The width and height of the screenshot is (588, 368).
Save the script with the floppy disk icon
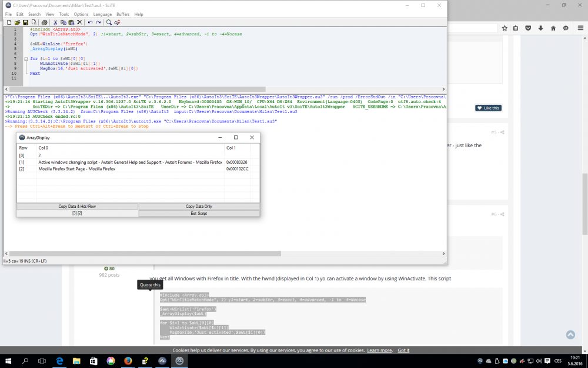tap(25, 22)
